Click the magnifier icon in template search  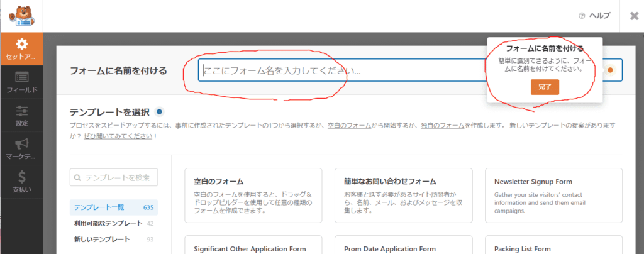[77, 178]
